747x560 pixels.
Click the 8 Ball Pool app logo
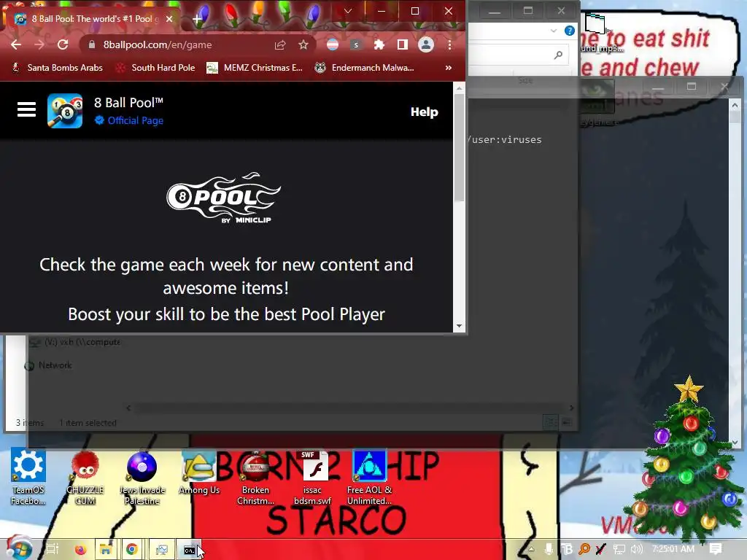pyautogui.click(x=65, y=111)
